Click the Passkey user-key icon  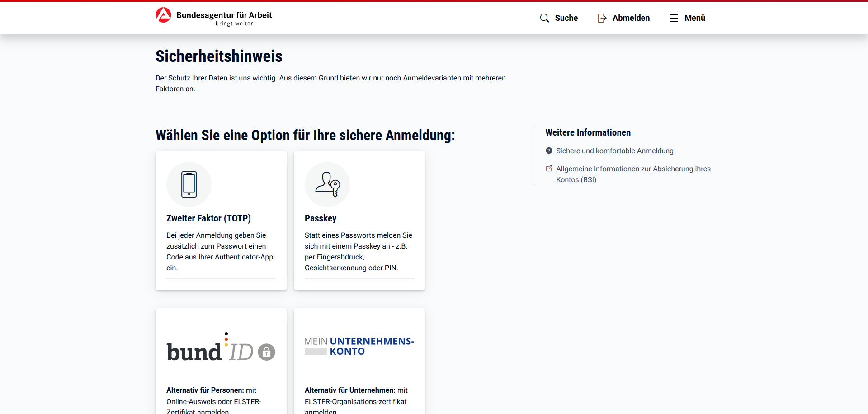[327, 184]
